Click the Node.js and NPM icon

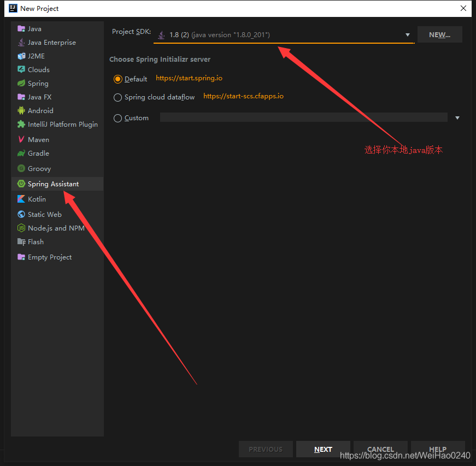coord(21,228)
